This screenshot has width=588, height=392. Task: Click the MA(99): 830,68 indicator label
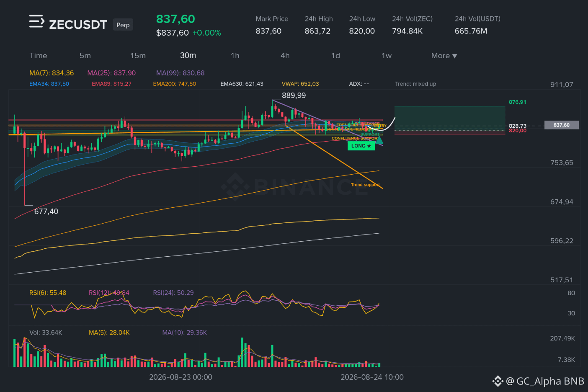coord(181,73)
